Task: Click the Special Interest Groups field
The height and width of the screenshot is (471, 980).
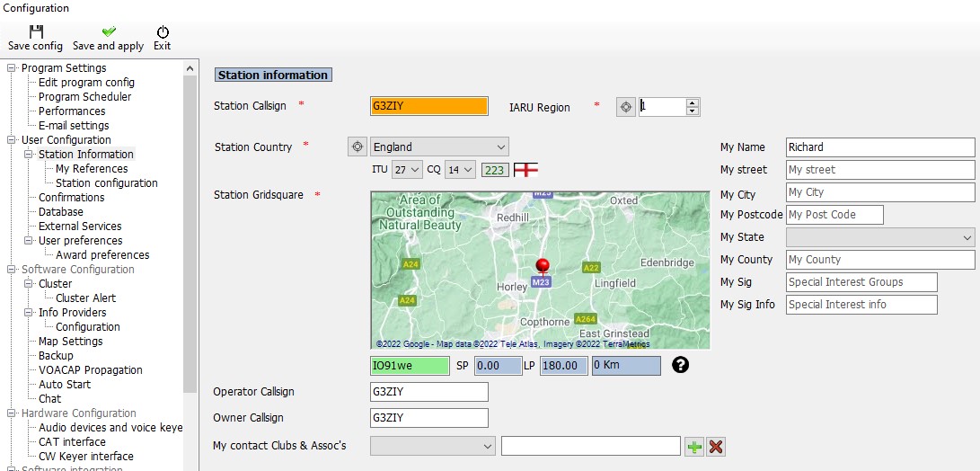Action: pyautogui.click(x=861, y=282)
